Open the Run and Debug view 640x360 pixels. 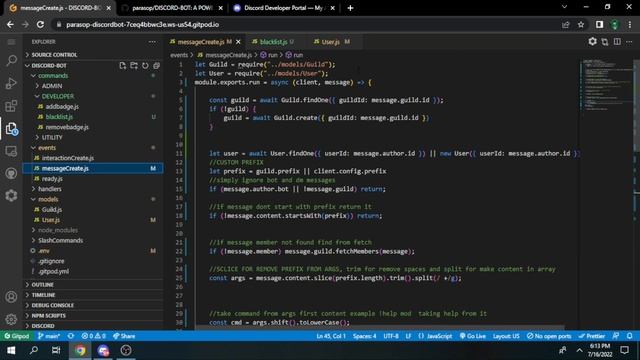click(11, 83)
